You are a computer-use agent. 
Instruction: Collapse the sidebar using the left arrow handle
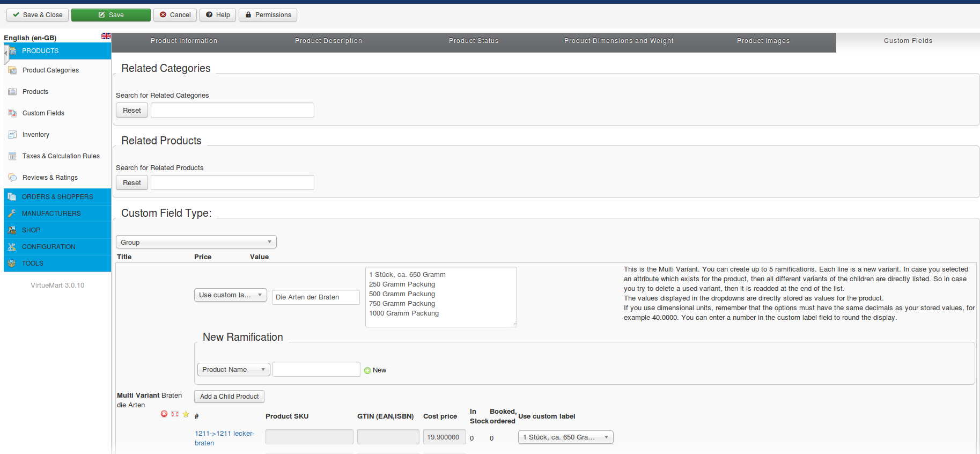(6, 54)
